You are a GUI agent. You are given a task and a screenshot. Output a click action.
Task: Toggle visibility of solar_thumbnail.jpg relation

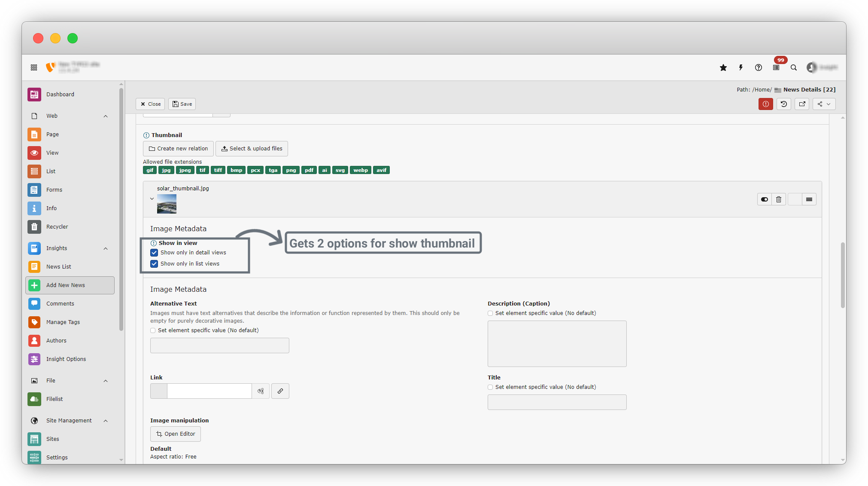pyautogui.click(x=765, y=199)
